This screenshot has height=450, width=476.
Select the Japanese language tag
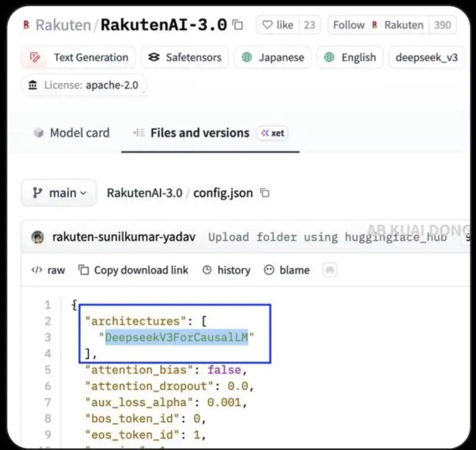click(273, 58)
